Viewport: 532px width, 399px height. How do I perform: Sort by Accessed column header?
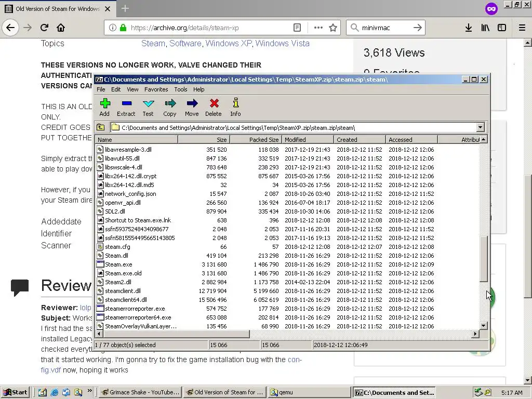click(412, 139)
